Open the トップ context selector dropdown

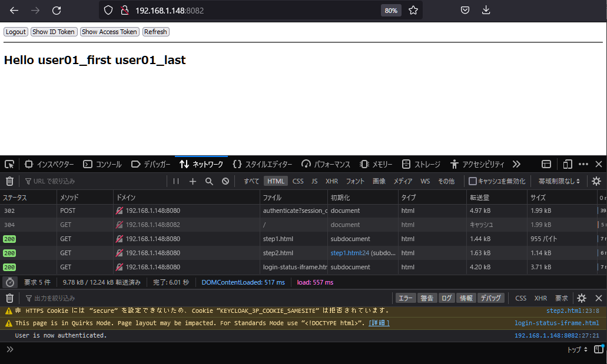(577, 349)
